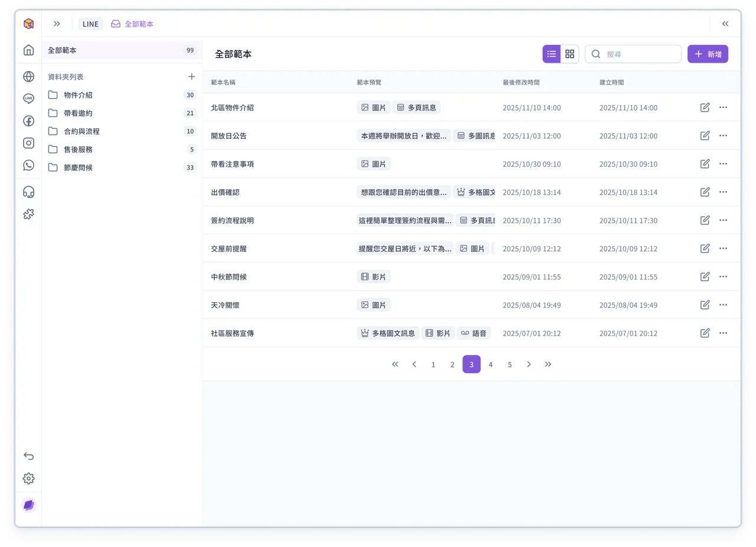The width and height of the screenshot is (756, 547).
Task: Switch to list view
Action: [552, 54]
